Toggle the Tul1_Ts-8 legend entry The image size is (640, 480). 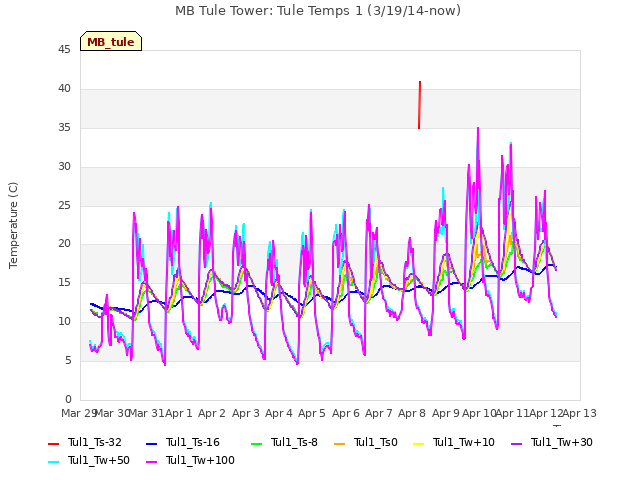coord(284,442)
